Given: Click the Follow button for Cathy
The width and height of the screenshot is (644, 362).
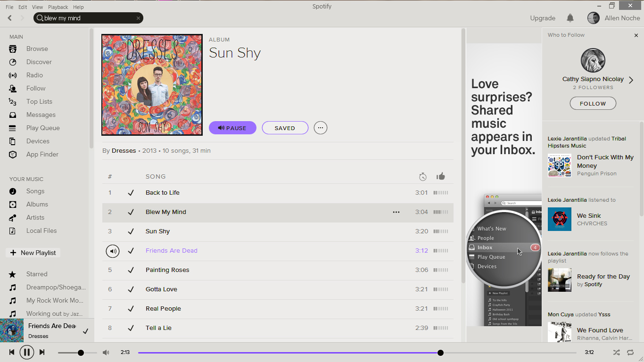Looking at the screenshot, I should point(593,103).
